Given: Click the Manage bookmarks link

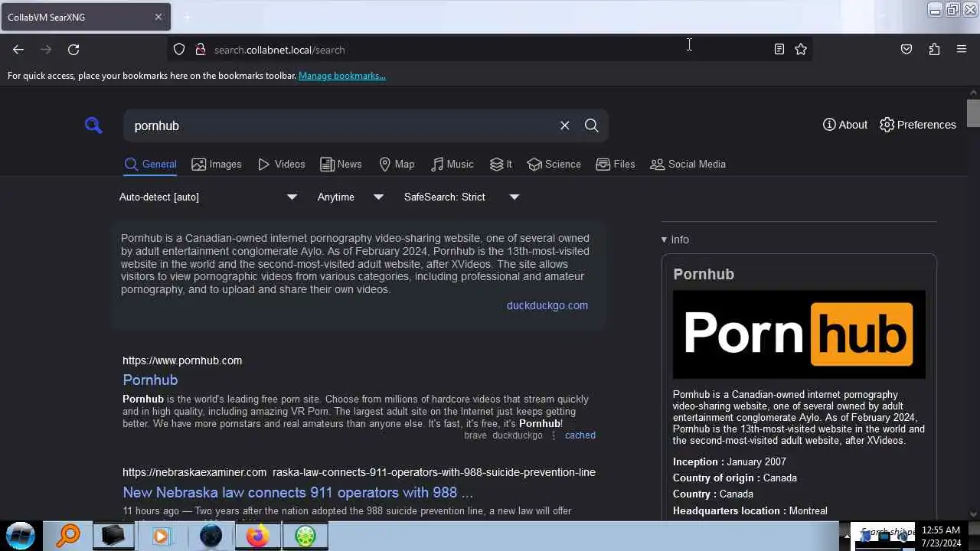Looking at the screenshot, I should pos(342,76).
